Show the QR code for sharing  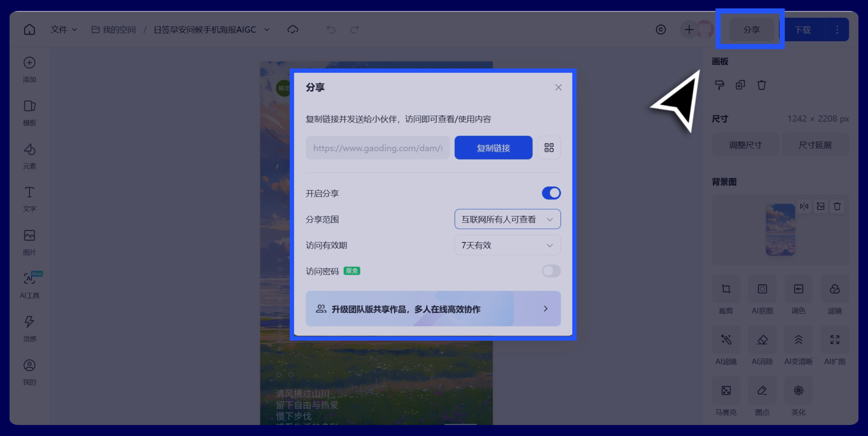(x=549, y=148)
